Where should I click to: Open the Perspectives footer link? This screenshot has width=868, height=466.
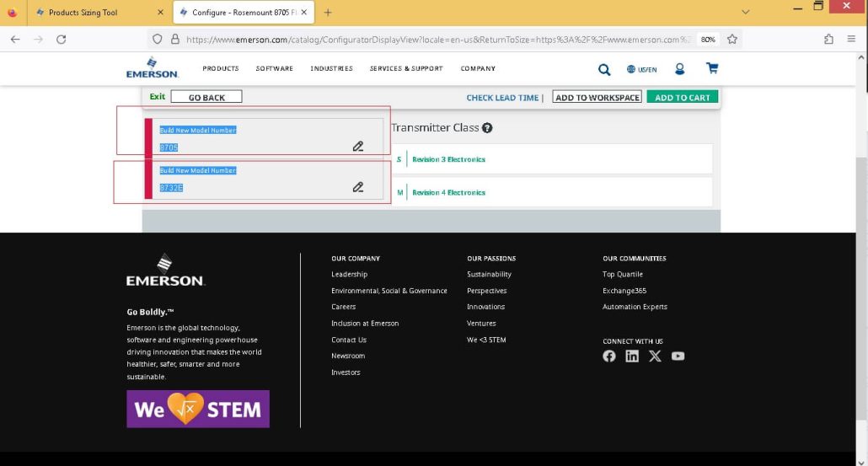click(486, 291)
